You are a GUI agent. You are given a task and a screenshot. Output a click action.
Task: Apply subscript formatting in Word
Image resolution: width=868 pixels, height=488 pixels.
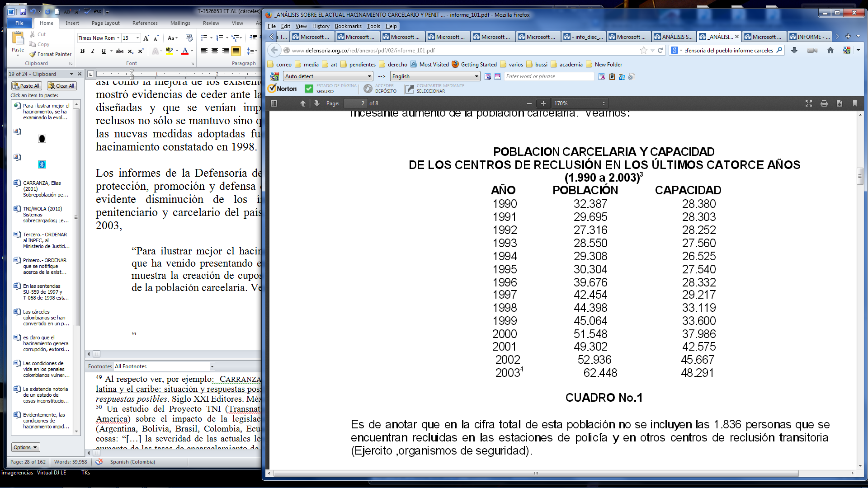coord(131,51)
